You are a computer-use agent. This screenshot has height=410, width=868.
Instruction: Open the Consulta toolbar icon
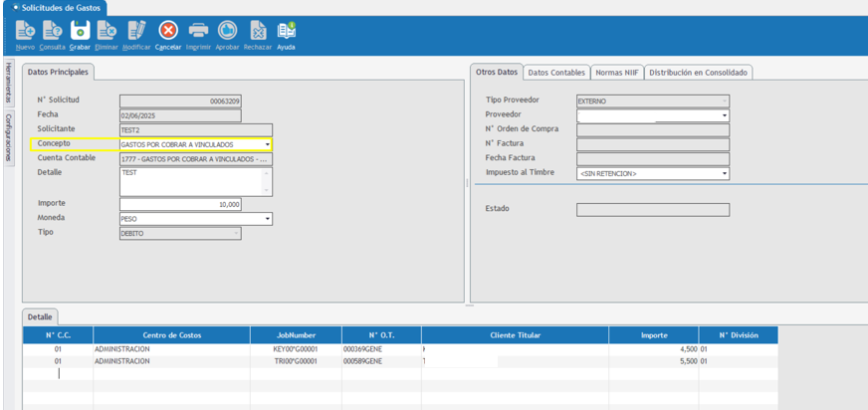53,31
